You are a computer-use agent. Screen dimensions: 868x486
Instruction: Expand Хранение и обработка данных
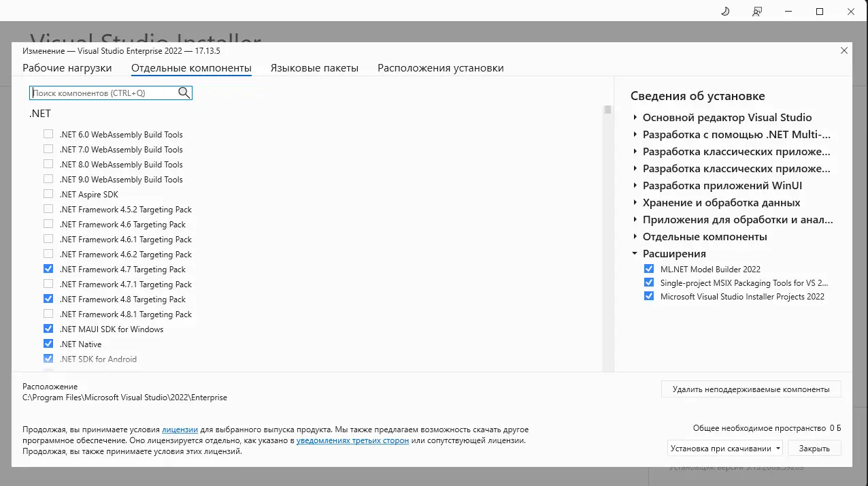click(635, 202)
